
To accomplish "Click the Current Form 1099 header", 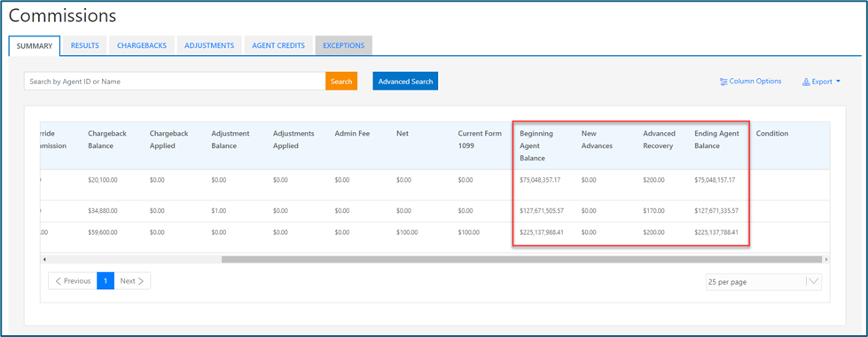I will click(x=480, y=139).
